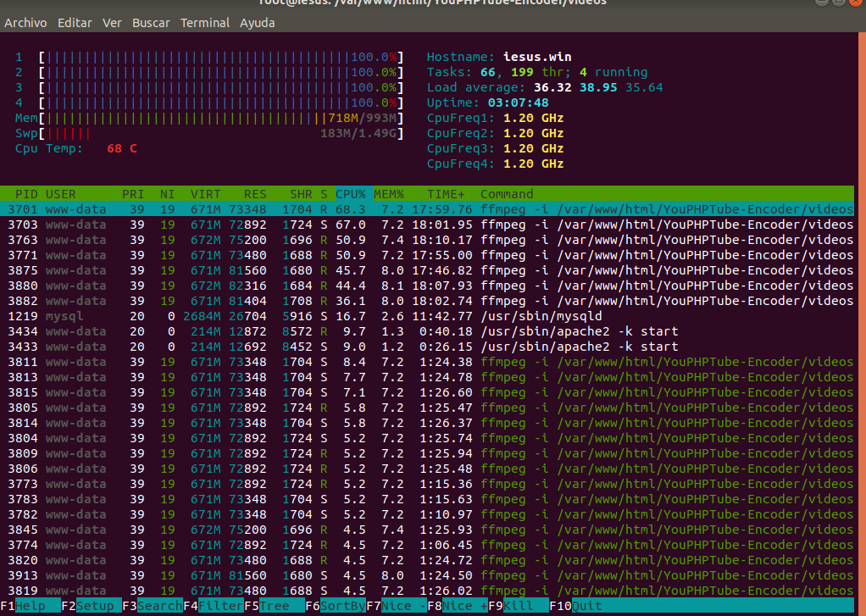
Task: Select process row with PID 3813
Action: (427, 377)
